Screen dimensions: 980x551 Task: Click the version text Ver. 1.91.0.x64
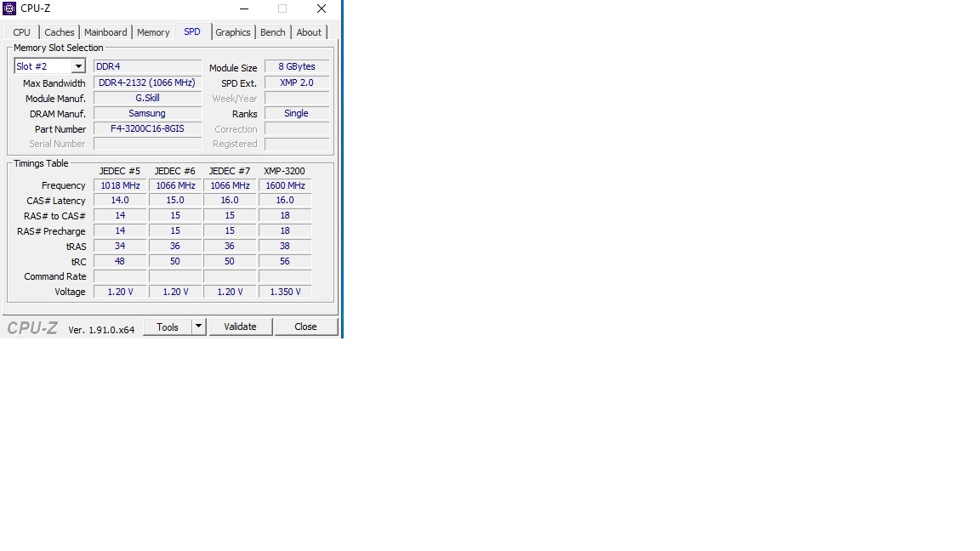pos(101,330)
